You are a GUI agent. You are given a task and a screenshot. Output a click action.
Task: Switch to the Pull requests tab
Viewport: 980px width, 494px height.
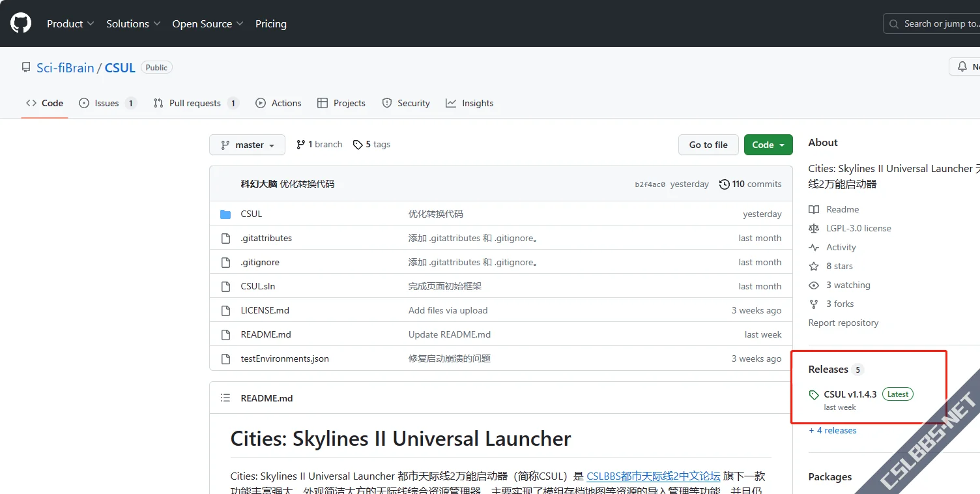coord(196,103)
